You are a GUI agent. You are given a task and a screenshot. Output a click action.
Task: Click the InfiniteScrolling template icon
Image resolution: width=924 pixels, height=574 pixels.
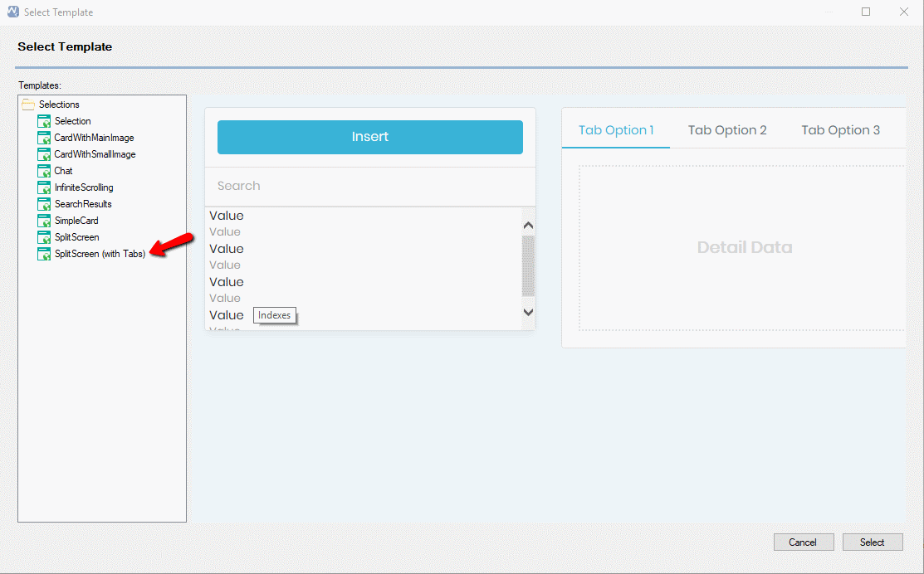coord(44,187)
